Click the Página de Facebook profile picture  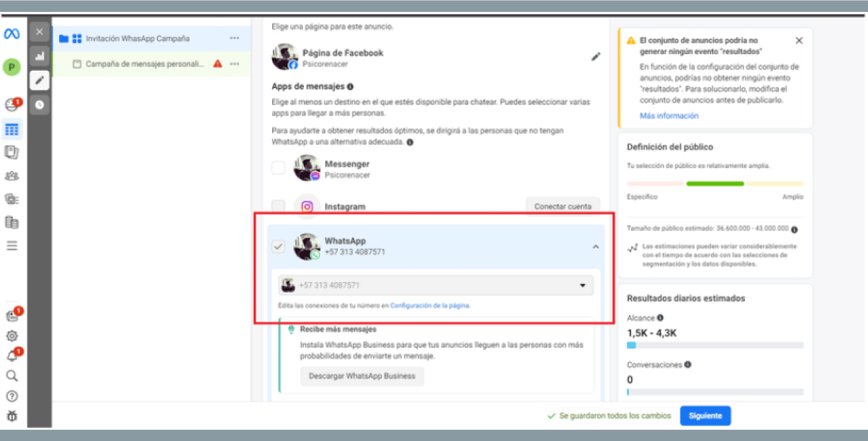pyautogui.click(x=285, y=57)
